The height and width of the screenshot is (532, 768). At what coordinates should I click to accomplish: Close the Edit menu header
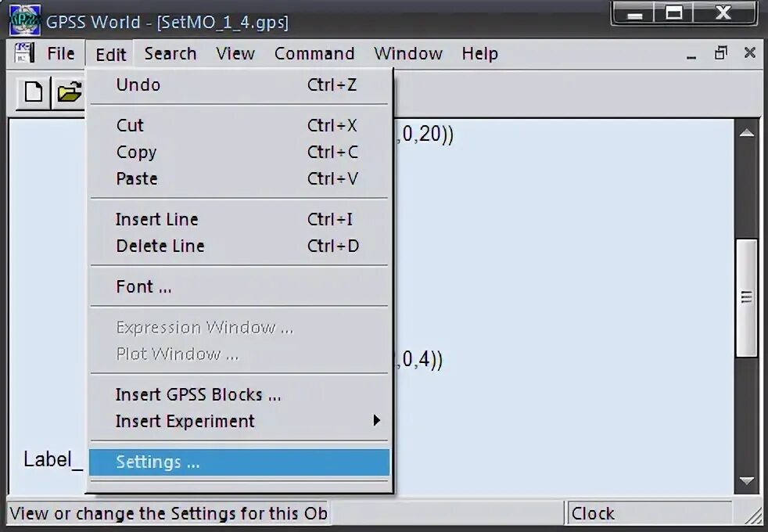point(111,55)
